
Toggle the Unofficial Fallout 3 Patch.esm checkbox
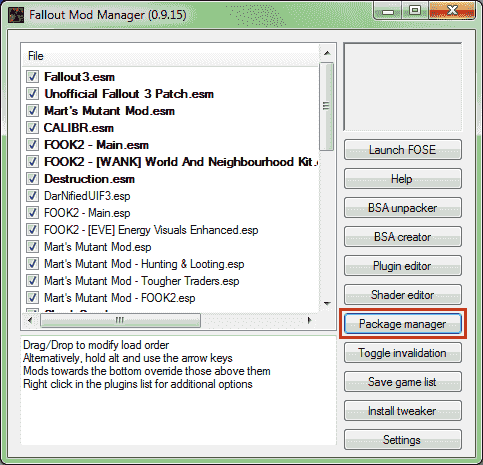(32, 94)
